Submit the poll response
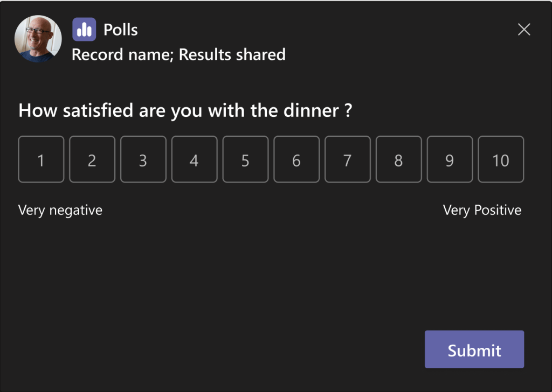The height and width of the screenshot is (392, 552). point(474,349)
